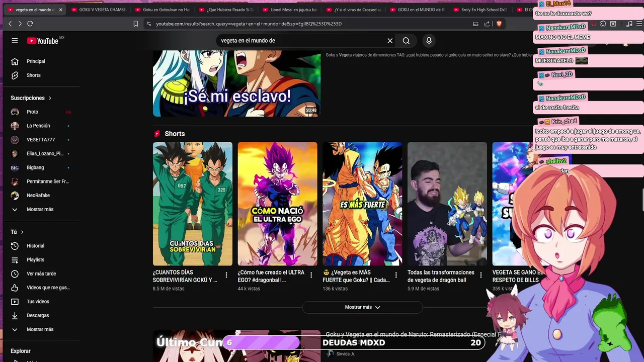This screenshot has height=362, width=644.
Task: Open Ver más tarde list
Action: tap(40, 274)
